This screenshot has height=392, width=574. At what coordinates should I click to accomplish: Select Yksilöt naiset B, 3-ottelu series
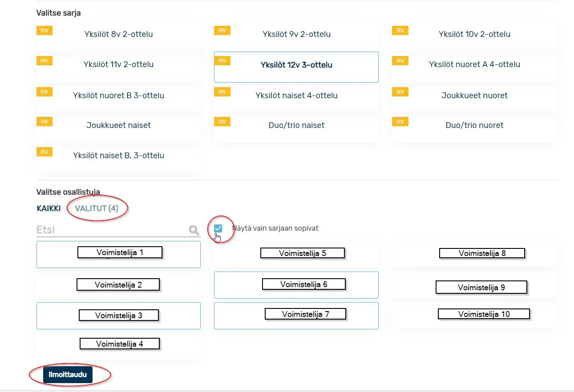(118, 158)
